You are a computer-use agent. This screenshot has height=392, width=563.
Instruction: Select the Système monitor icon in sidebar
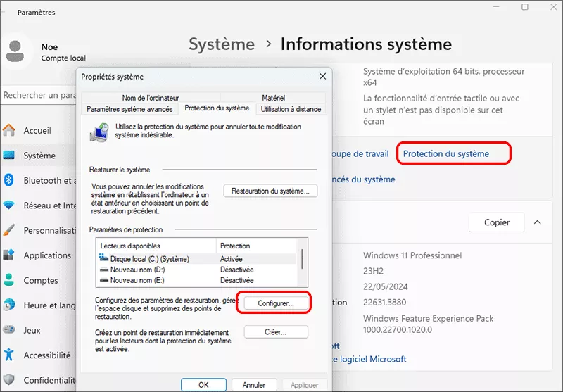tap(8, 155)
